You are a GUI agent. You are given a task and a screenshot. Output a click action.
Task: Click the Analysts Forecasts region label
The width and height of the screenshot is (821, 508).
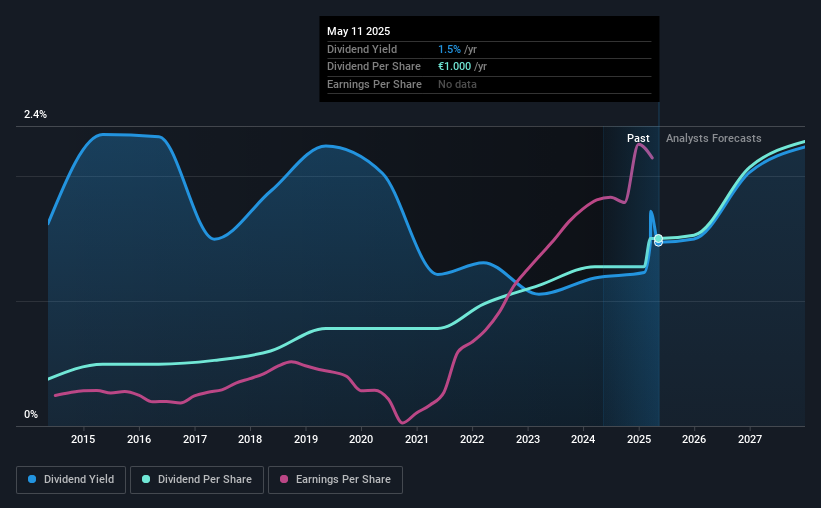(x=714, y=138)
